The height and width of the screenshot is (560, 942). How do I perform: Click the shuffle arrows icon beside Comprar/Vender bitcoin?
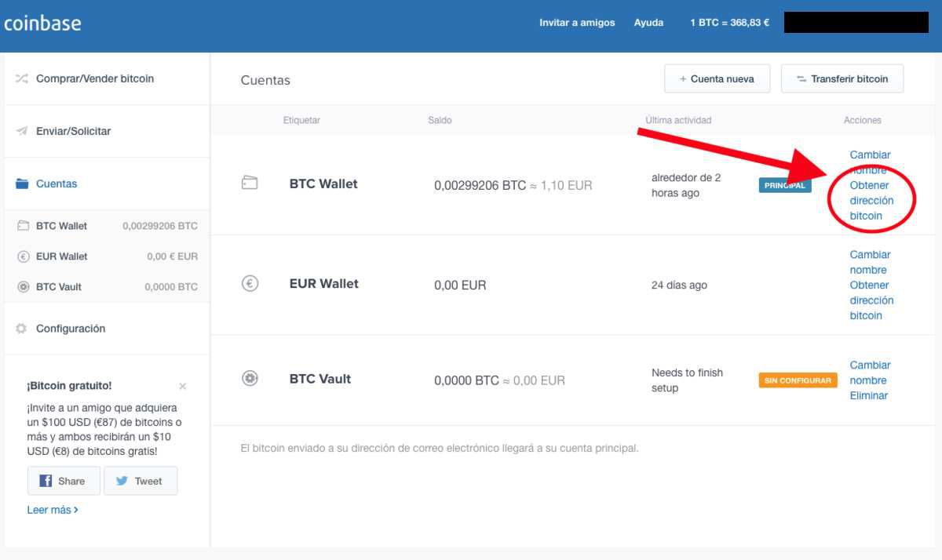[22, 78]
